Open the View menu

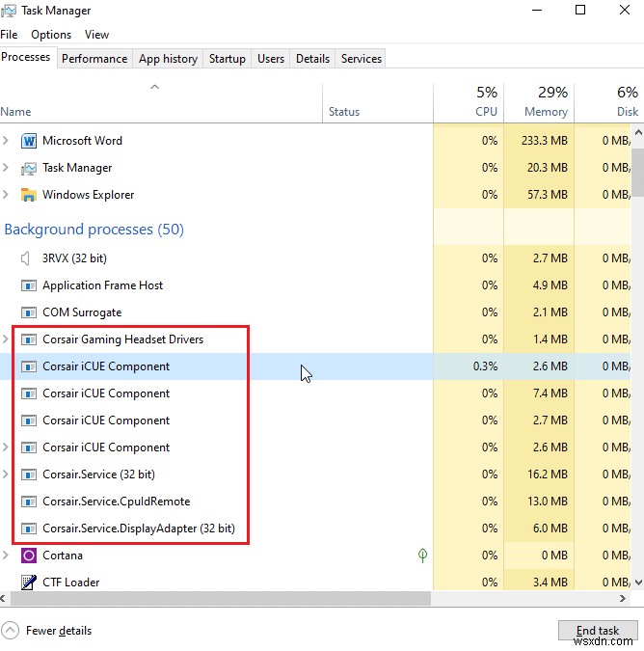[96, 35]
